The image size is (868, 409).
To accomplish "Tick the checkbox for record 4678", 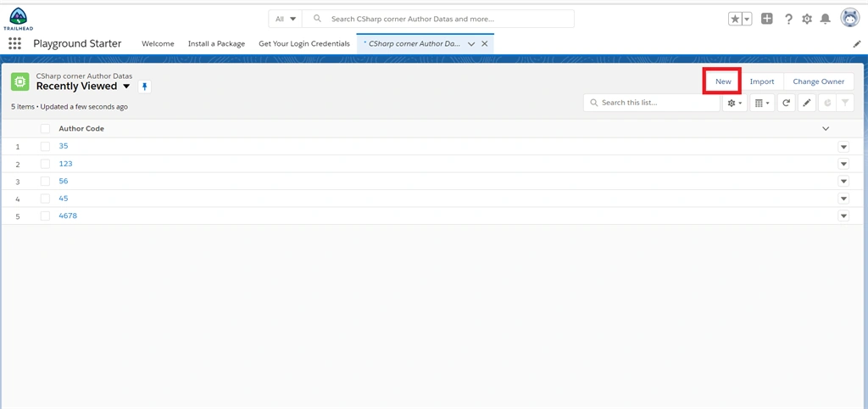I will click(46, 216).
